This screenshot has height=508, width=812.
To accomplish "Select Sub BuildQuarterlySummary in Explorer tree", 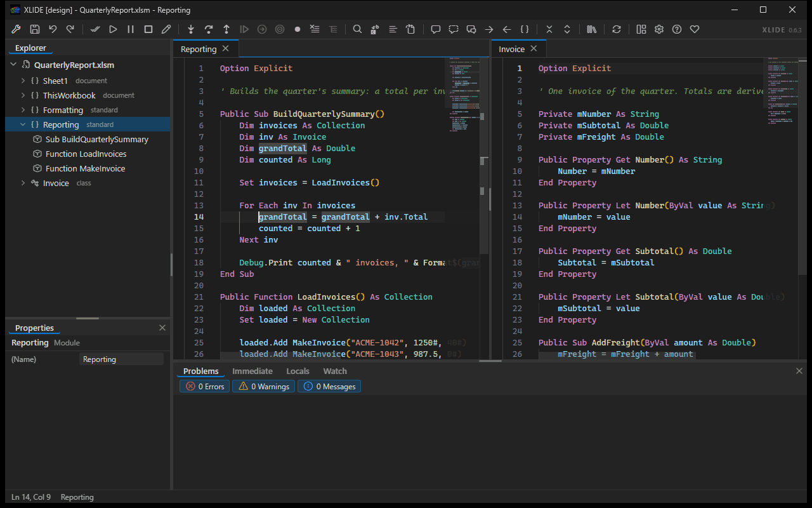I will (x=88, y=139).
